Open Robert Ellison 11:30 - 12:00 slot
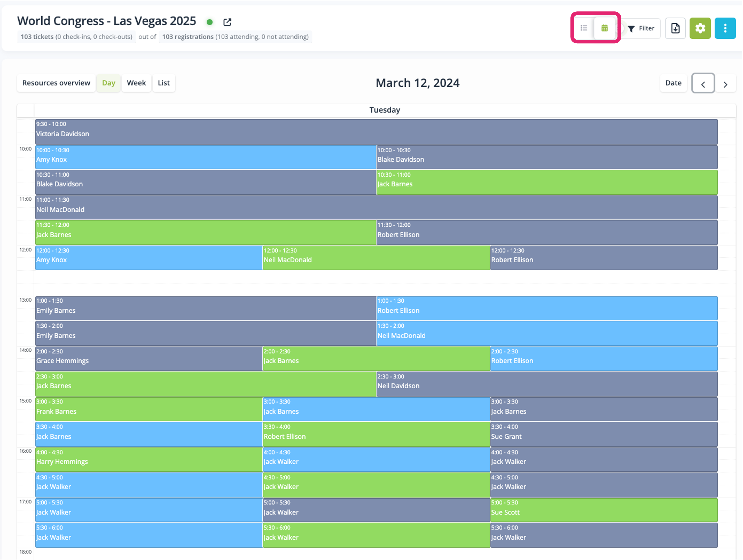This screenshot has height=560, width=743. 547,233
